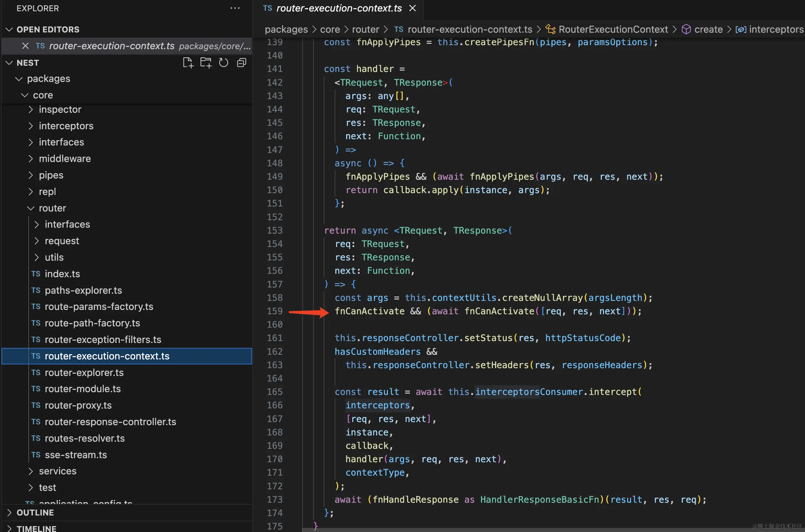Viewport: 805px width, 532px height.
Task: Click TS icon of index.ts file
Action: coord(36,274)
